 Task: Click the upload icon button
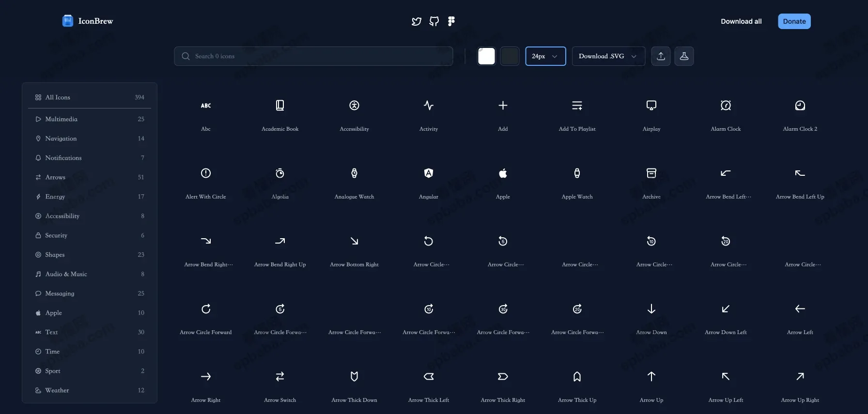pyautogui.click(x=661, y=56)
